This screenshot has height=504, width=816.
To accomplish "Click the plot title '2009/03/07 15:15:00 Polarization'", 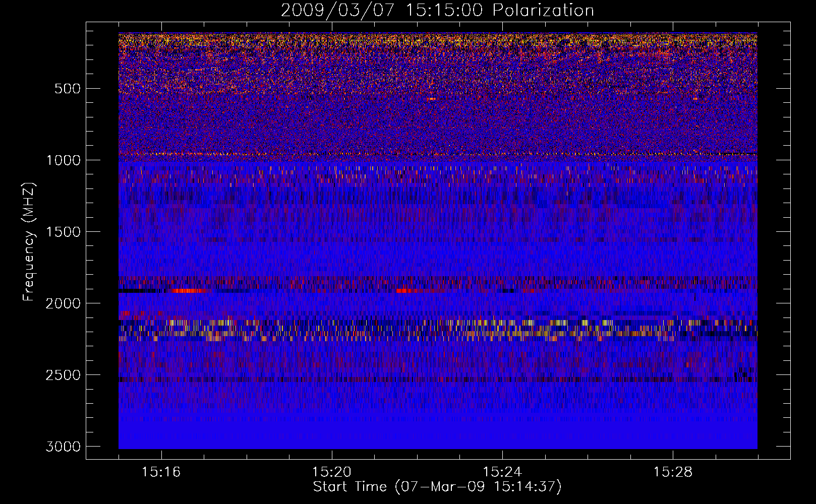I will [437, 11].
